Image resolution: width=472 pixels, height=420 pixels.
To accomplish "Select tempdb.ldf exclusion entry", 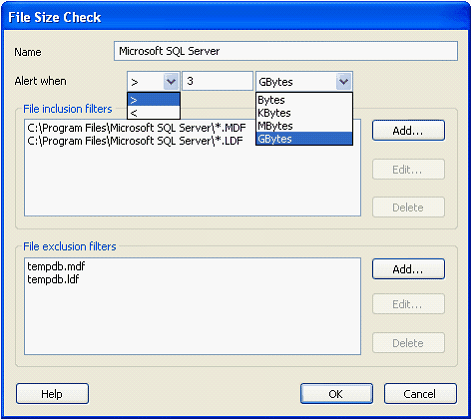I will 53,279.
